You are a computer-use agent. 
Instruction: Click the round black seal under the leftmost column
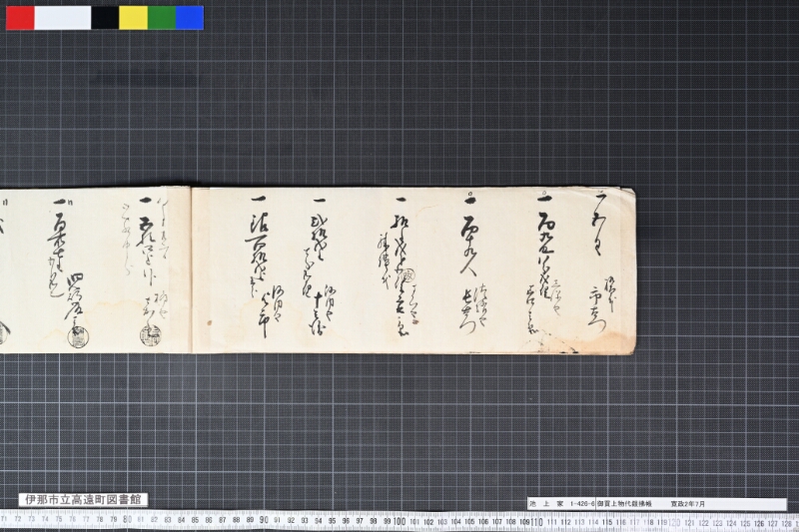pyautogui.click(x=77, y=337)
